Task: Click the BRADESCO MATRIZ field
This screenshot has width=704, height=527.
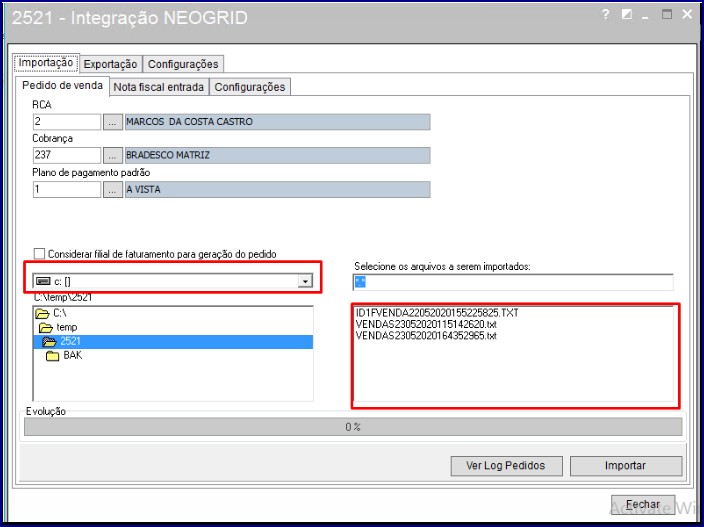Action: click(x=277, y=155)
